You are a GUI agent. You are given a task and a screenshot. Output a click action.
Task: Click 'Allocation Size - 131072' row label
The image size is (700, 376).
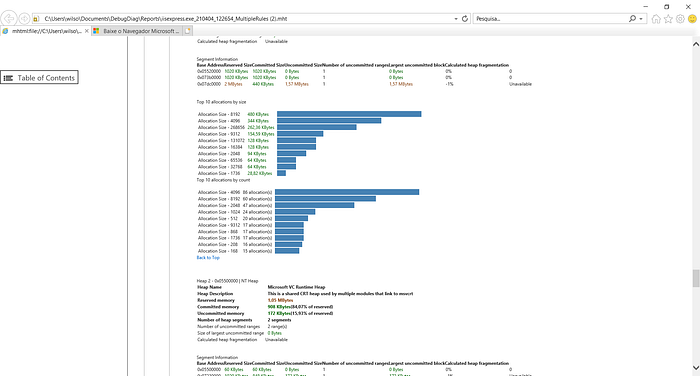(221, 140)
